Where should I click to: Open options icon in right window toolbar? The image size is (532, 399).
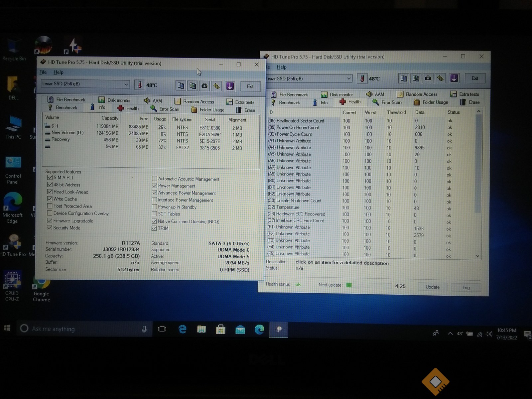point(440,78)
